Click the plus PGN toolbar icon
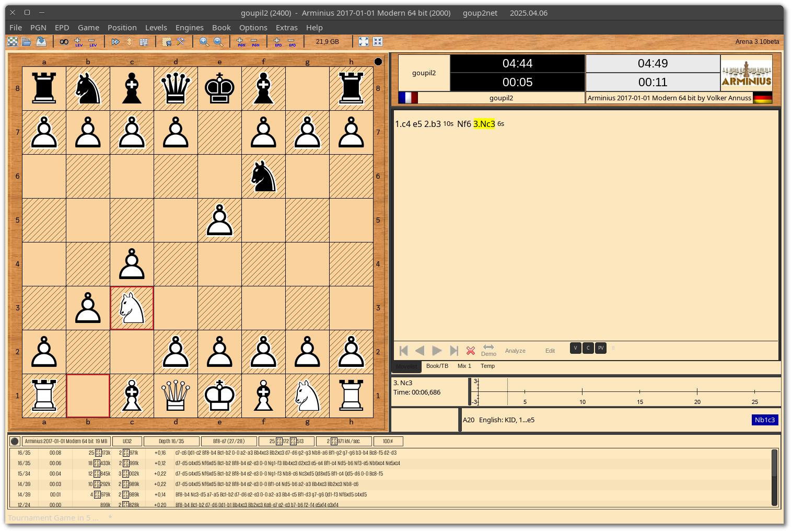The image size is (792, 532). [241, 42]
